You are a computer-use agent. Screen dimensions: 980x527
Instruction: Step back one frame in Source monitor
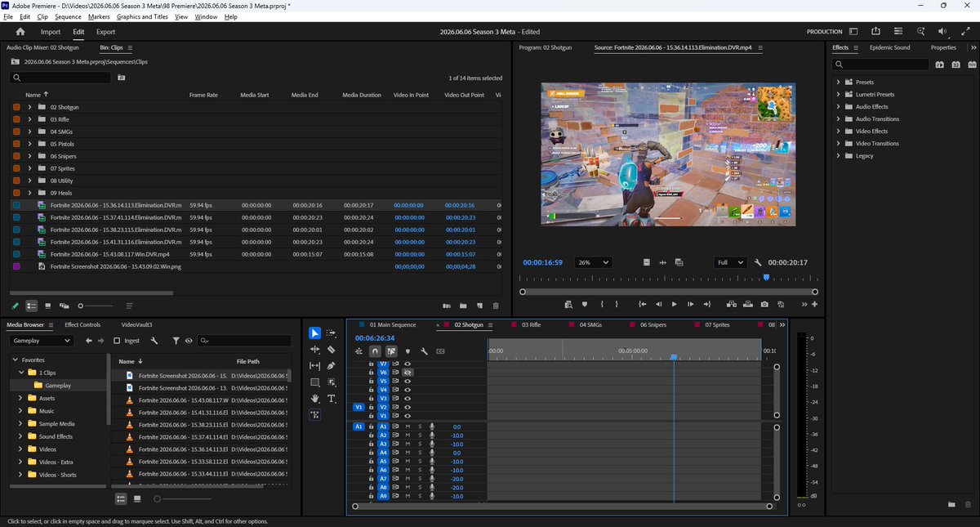click(658, 304)
